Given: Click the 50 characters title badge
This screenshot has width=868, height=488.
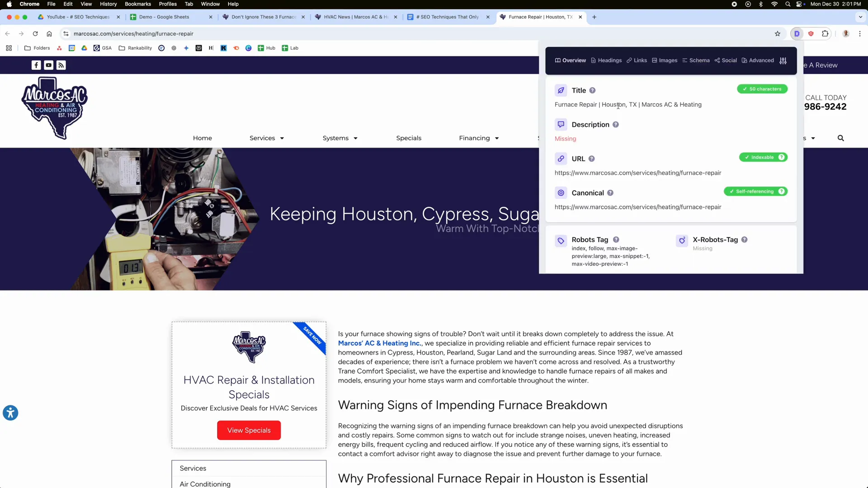Looking at the screenshot, I should (x=762, y=89).
